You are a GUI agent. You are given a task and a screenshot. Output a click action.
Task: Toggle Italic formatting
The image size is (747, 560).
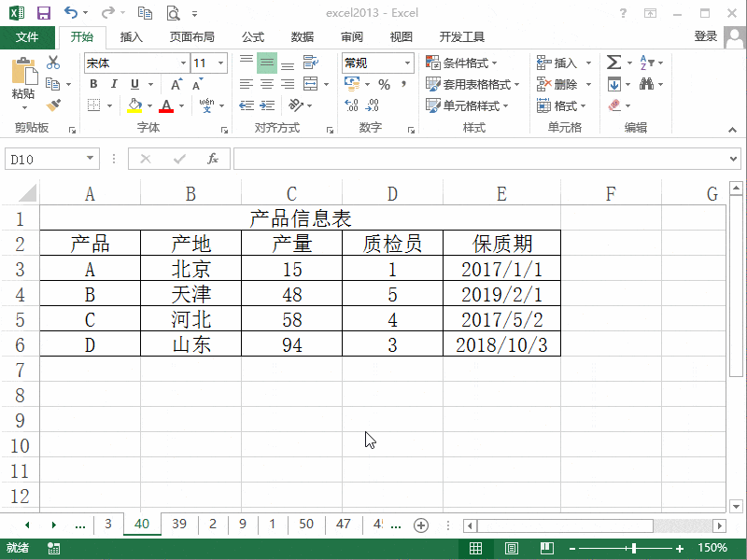click(112, 83)
